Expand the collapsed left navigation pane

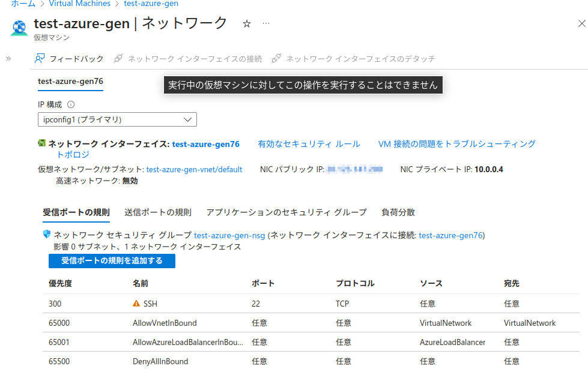pos(8,59)
